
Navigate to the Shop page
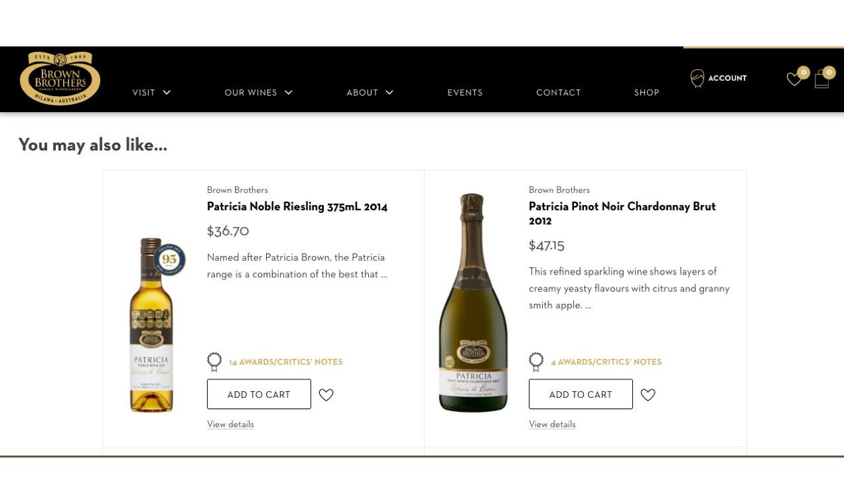646,93
